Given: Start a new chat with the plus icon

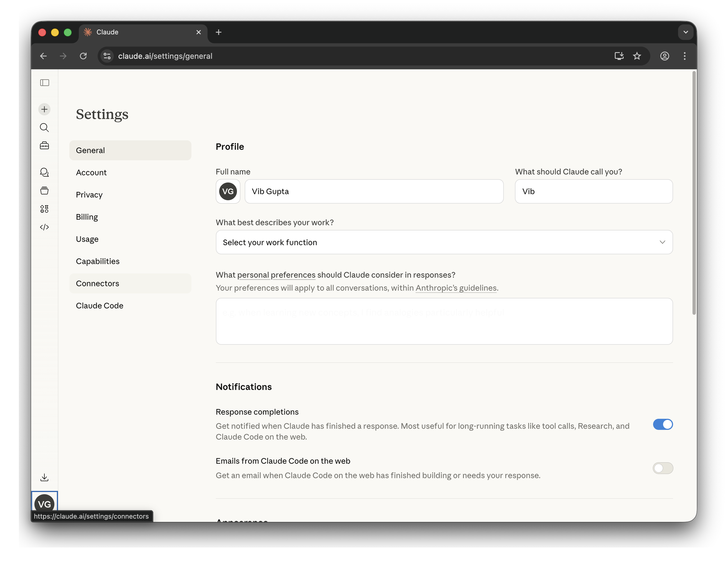Looking at the screenshot, I should point(44,109).
